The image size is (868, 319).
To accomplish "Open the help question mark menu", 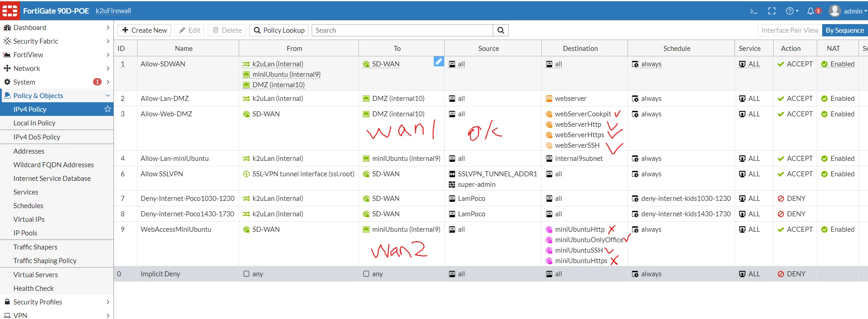I will pyautogui.click(x=792, y=11).
